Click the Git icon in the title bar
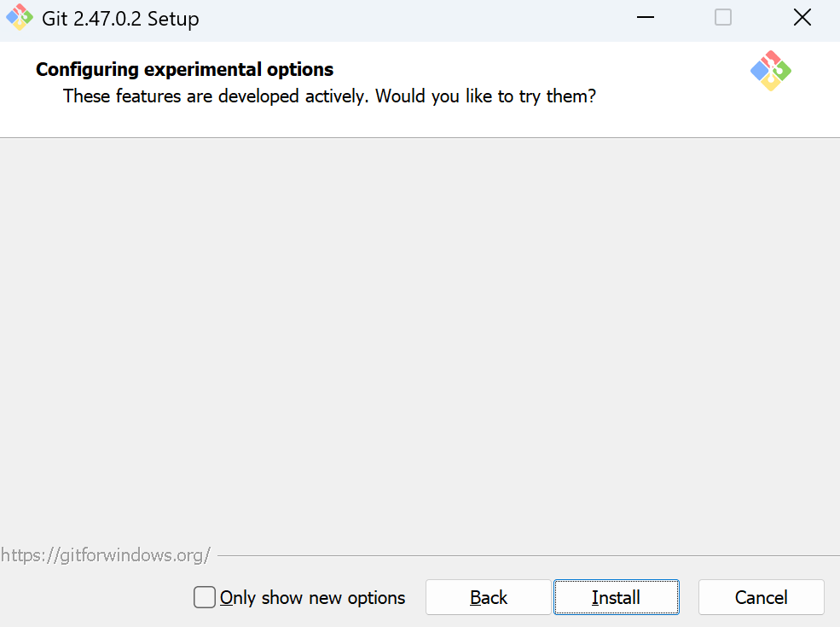 click(x=19, y=18)
